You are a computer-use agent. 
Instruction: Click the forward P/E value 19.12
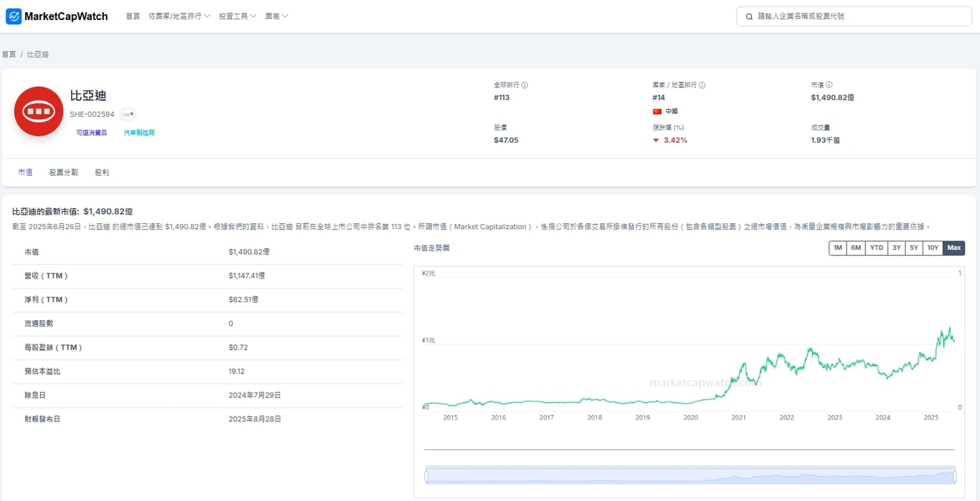(237, 371)
